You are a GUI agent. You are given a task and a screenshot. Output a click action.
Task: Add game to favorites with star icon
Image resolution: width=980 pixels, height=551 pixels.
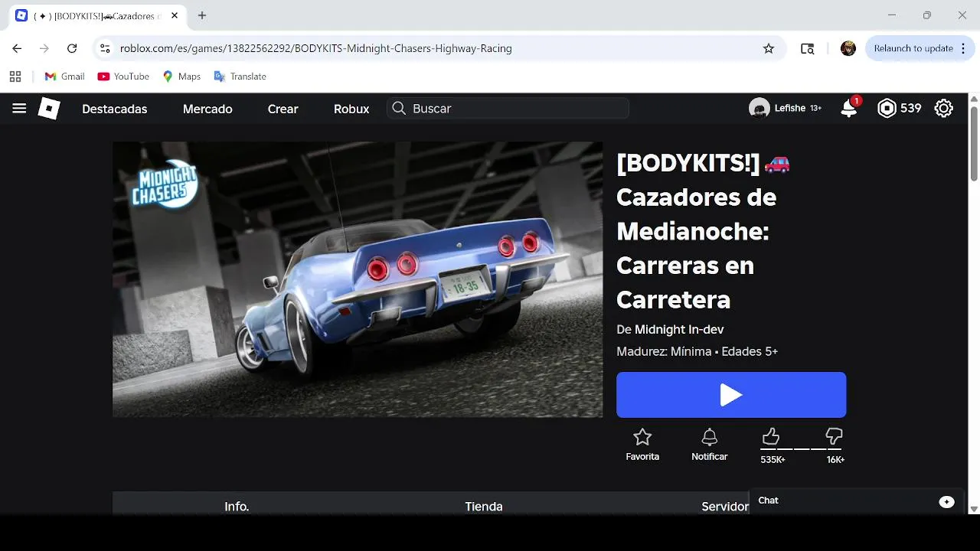642,437
